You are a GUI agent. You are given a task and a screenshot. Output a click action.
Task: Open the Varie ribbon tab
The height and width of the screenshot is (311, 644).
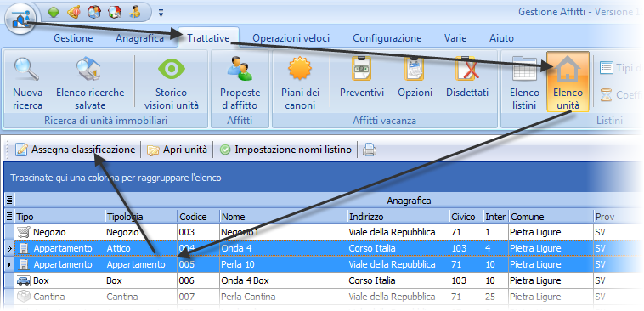455,38
